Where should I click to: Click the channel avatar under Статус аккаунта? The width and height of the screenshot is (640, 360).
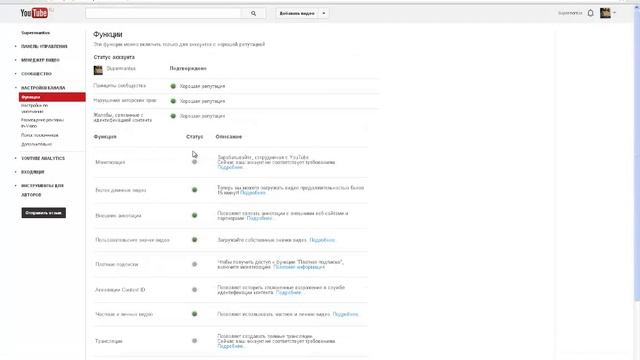click(x=98, y=70)
